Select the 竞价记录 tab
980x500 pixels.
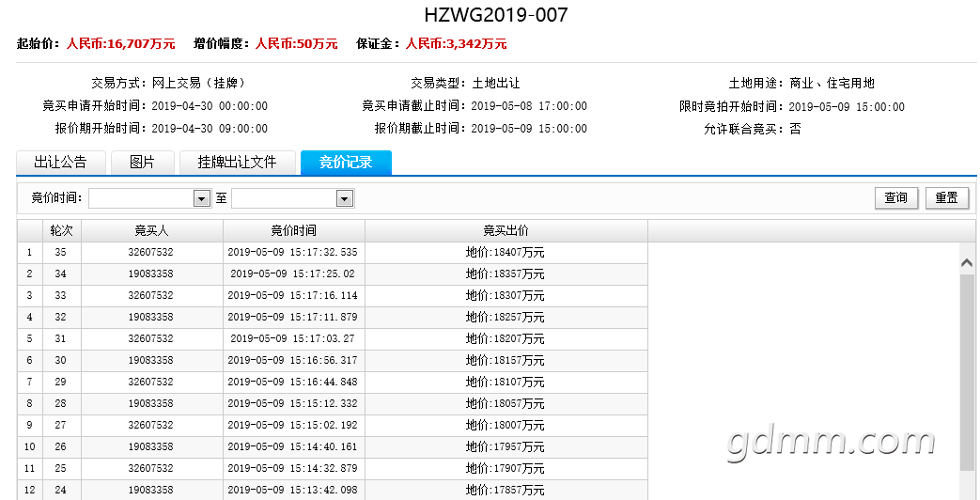(x=346, y=163)
